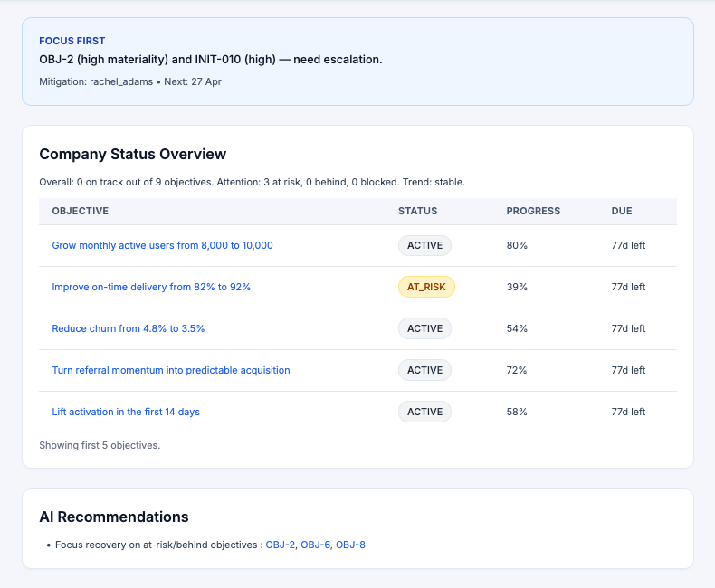This screenshot has height=588, width=715.
Task: Click the FOCUS FIRST banner label
Action: (72, 41)
